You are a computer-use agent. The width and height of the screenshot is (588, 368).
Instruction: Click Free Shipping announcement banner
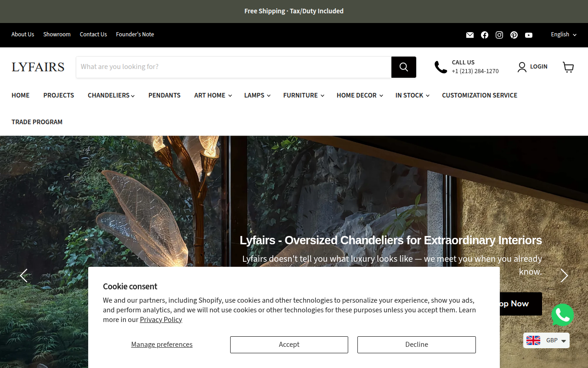294,11
